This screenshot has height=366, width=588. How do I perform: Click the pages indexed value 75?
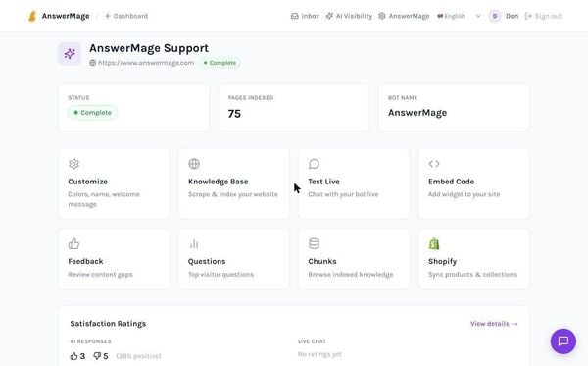[234, 114]
